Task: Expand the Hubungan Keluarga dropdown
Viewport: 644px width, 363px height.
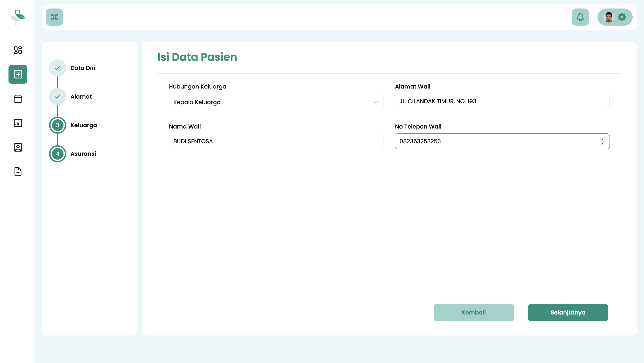Action: click(276, 102)
